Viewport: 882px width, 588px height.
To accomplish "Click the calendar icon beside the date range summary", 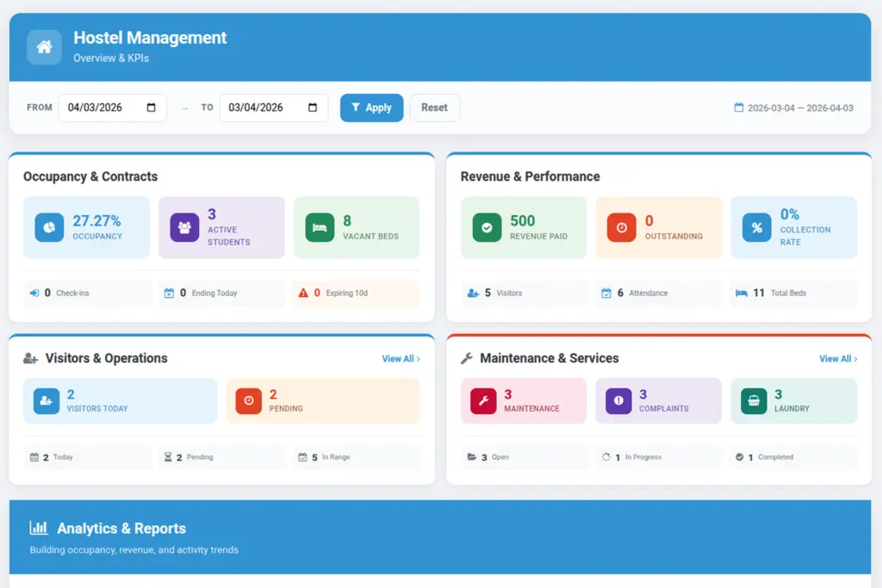I will point(738,108).
